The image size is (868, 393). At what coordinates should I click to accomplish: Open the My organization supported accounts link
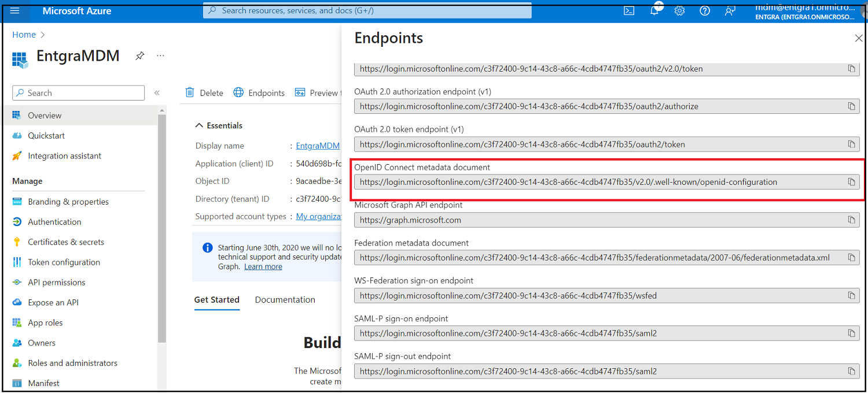[318, 217]
